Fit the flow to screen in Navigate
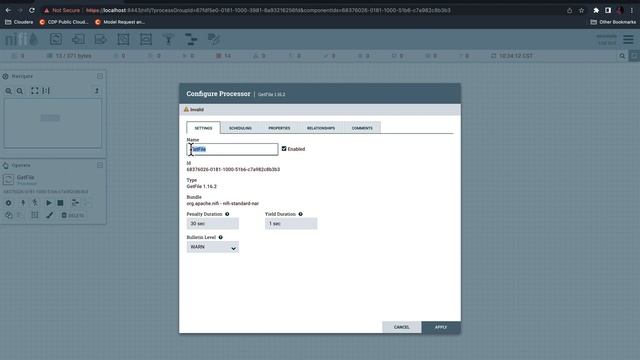The image size is (640, 360). coord(35,91)
